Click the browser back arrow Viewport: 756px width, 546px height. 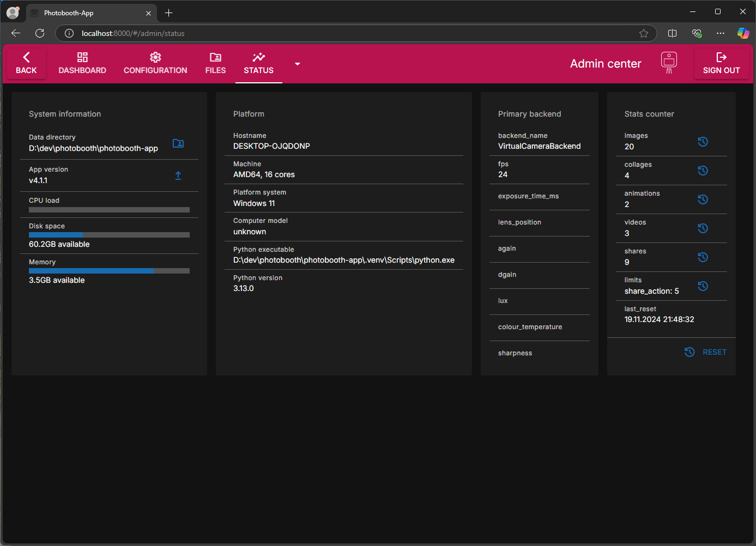point(16,33)
